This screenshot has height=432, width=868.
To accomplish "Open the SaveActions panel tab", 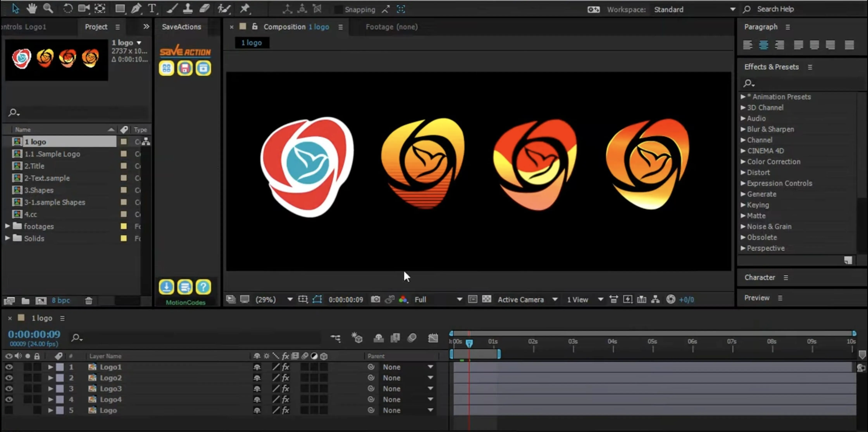I will (x=181, y=27).
